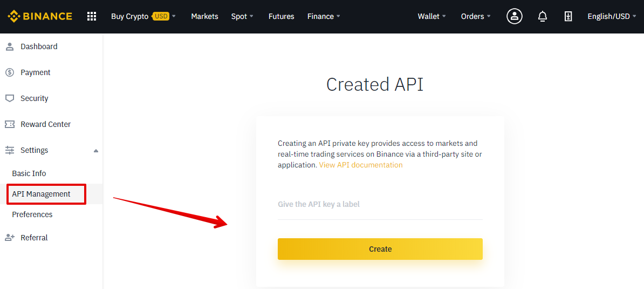644x289 pixels.
Task: Go to the Markets page
Action: pos(204,16)
